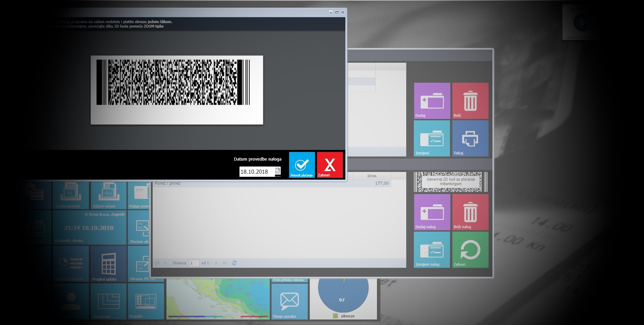Open the Vrste prihoda i obveza tile
The height and width of the screenshot is (325, 644).
[x=289, y=280]
